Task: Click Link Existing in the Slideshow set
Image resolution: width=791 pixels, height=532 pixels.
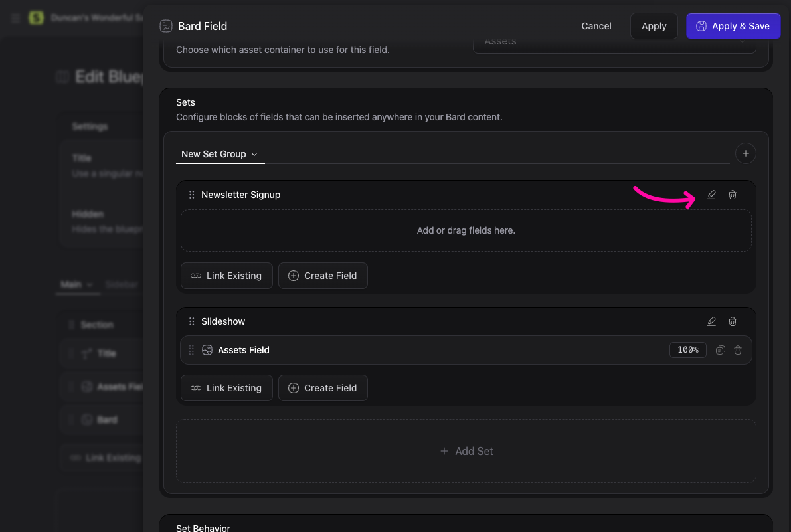Action: click(226, 388)
